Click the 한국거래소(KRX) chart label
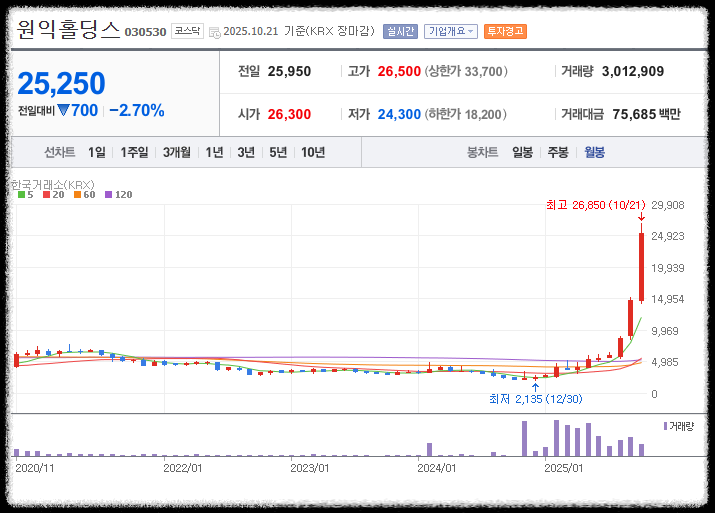Viewport: 715px width, 513px height. tap(52, 185)
